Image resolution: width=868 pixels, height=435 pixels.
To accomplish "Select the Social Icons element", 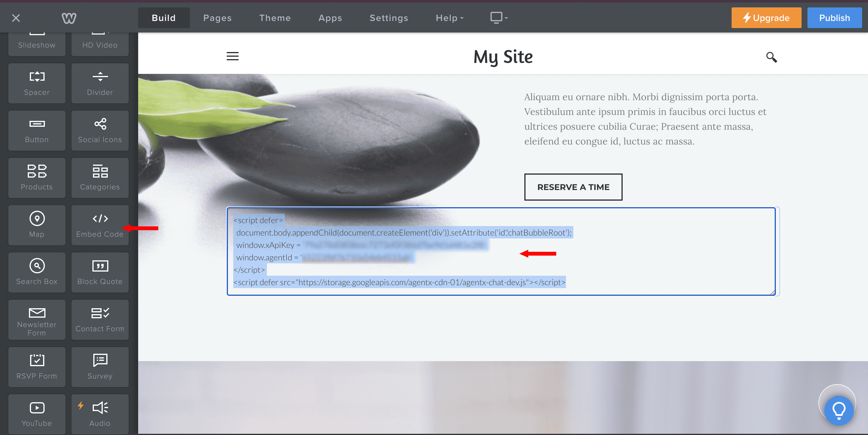I will [100, 131].
